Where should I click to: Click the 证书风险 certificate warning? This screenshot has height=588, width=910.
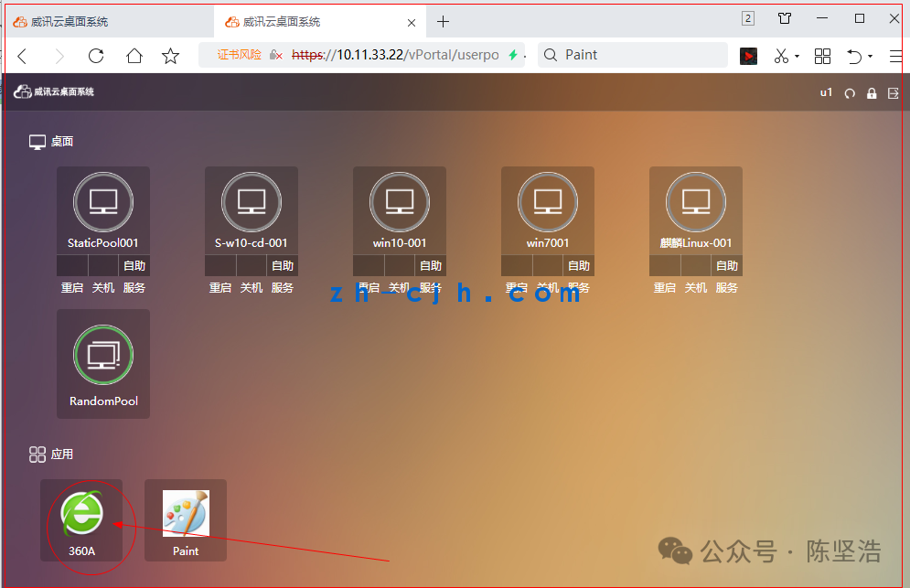239,55
